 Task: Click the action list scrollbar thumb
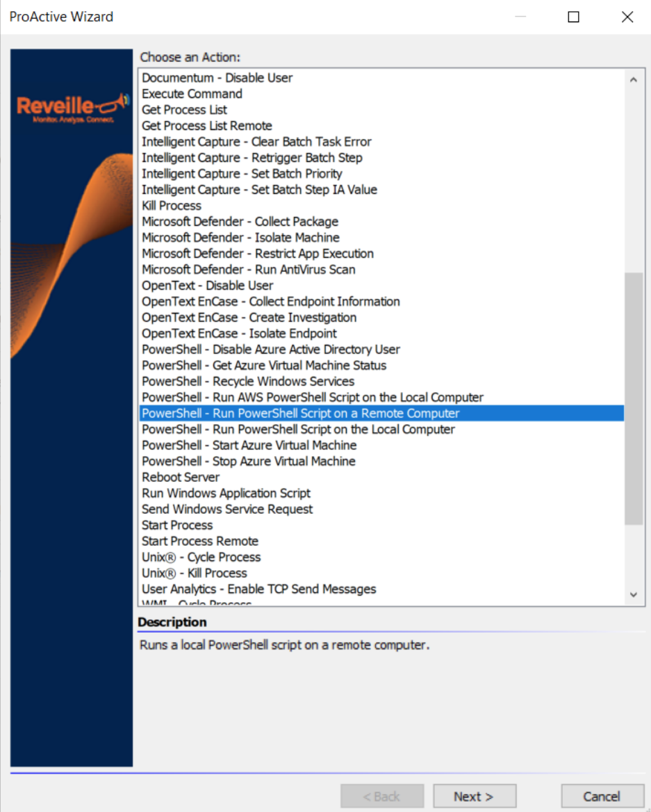point(634,399)
